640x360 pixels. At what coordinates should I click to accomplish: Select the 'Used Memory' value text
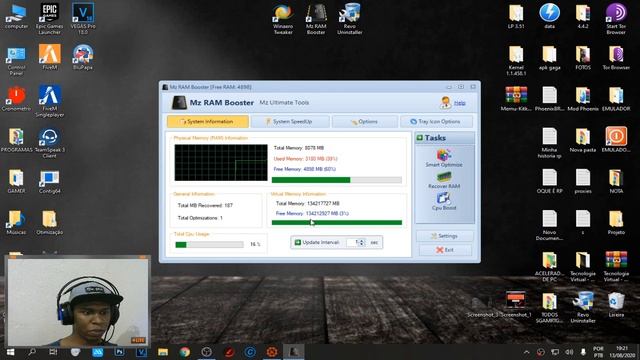tap(305, 158)
